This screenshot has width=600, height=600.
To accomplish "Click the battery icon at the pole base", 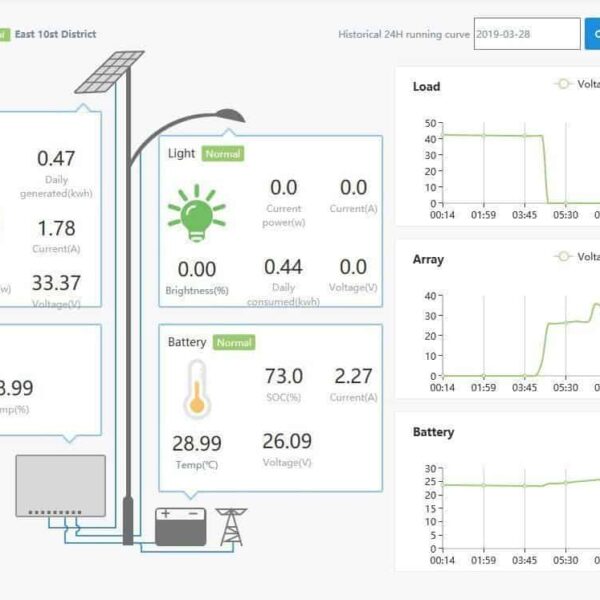I will [181, 525].
